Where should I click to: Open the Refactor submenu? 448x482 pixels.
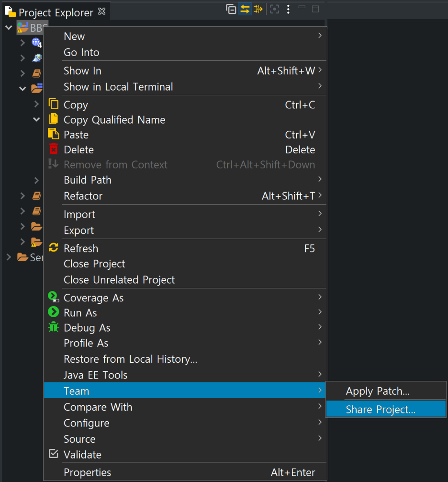(x=185, y=196)
